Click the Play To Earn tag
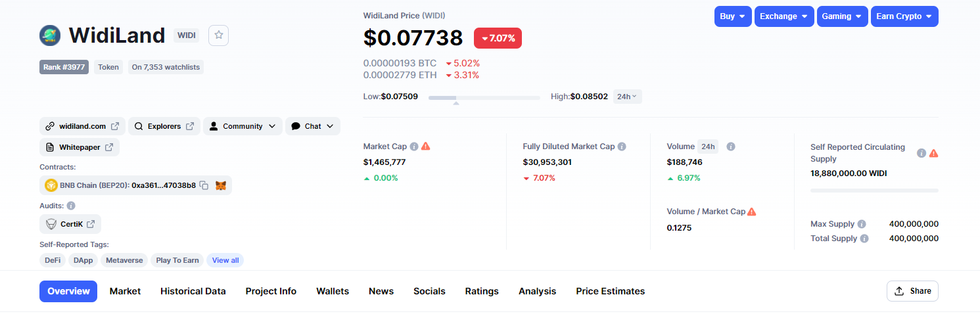The image size is (980, 318). click(177, 260)
